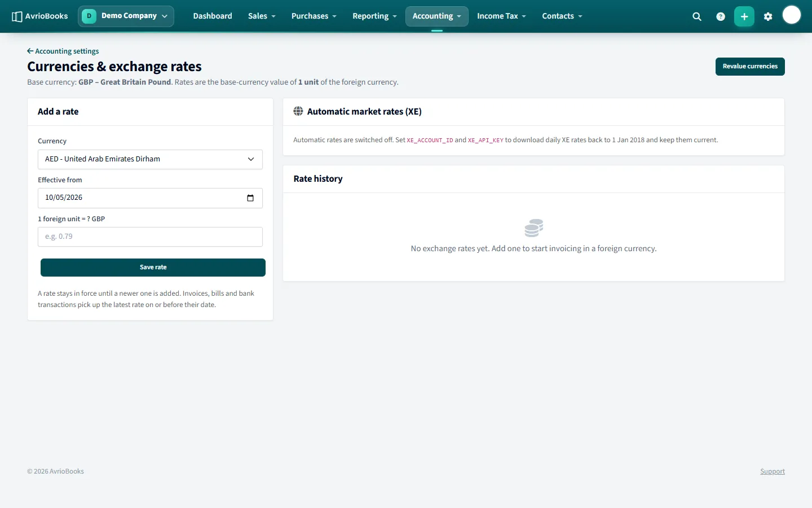
Task: Open the Currency select dropdown
Action: coord(150,159)
